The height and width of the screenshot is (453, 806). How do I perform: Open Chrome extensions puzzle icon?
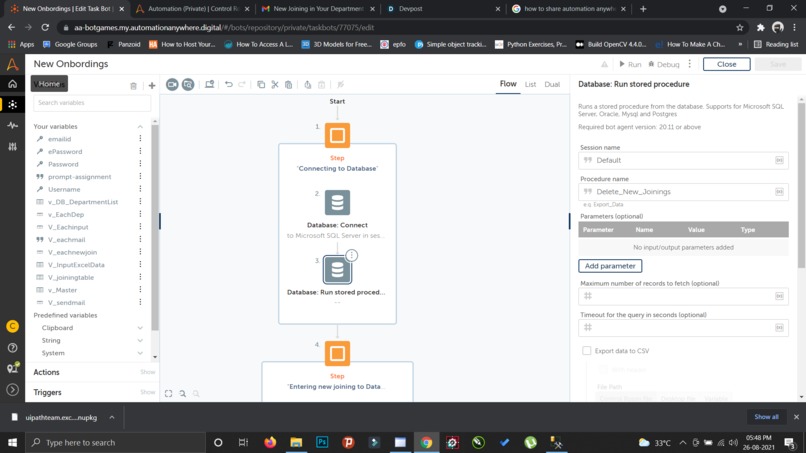pyautogui.click(x=760, y=27)
